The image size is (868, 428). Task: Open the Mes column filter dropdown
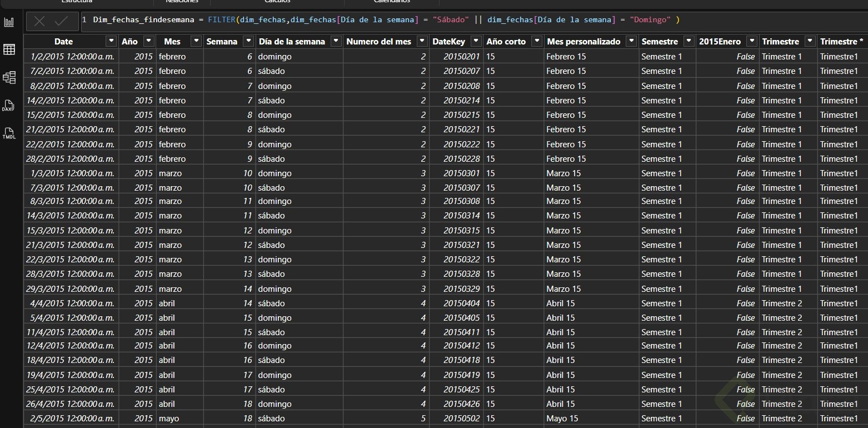[196, 41]
